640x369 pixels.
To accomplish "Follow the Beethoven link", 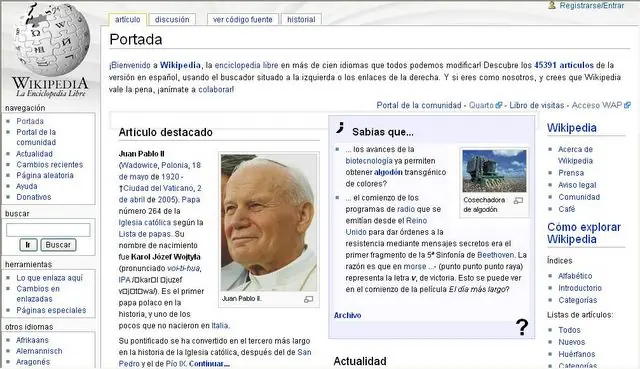I will click(496, 255).
